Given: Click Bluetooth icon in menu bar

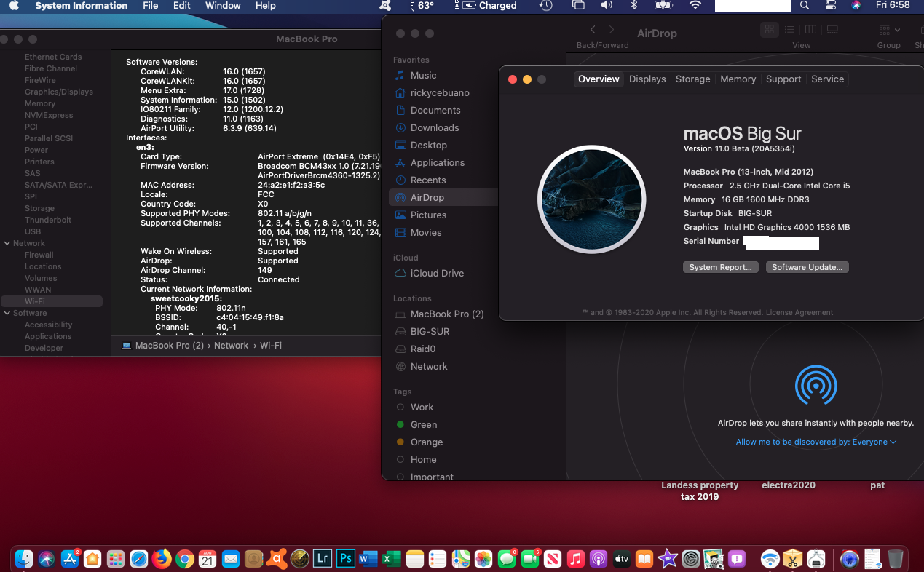Looking at the screenshot, I should point(633,6).
